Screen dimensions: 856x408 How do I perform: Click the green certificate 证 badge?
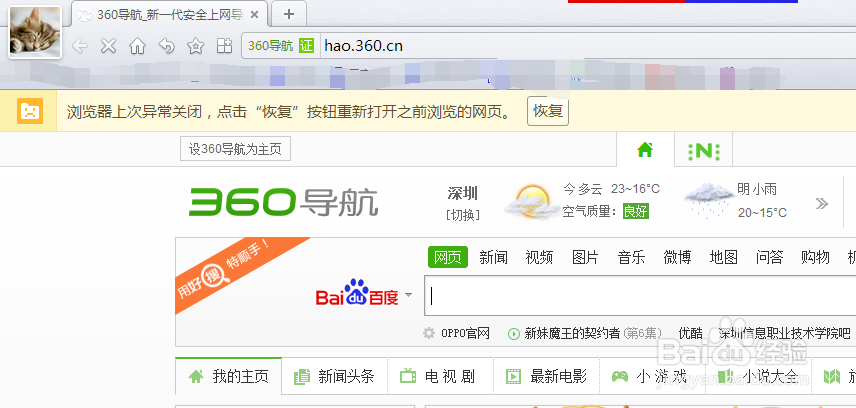(306, 46)
